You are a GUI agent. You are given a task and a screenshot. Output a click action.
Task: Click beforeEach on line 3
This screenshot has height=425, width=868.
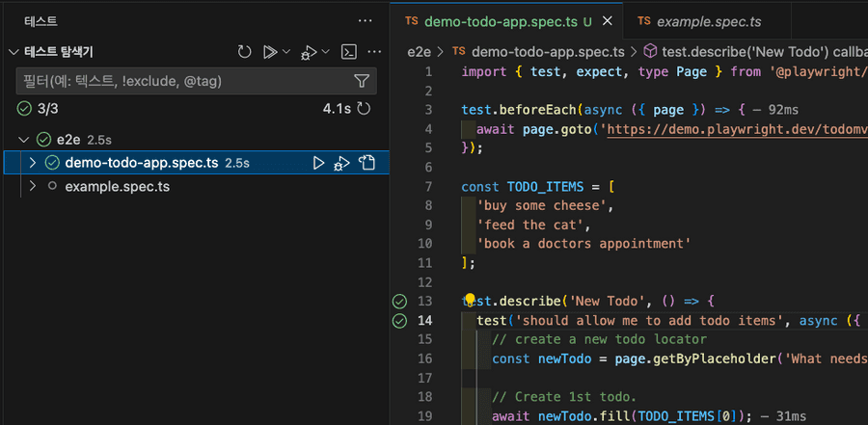(x=538, y=110)
